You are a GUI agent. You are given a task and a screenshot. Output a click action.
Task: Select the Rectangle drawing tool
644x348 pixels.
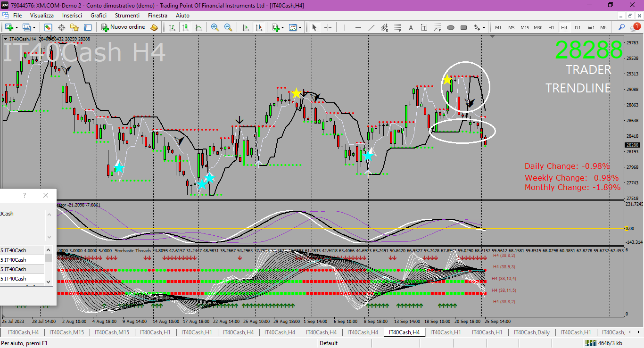tap(464, 27)
